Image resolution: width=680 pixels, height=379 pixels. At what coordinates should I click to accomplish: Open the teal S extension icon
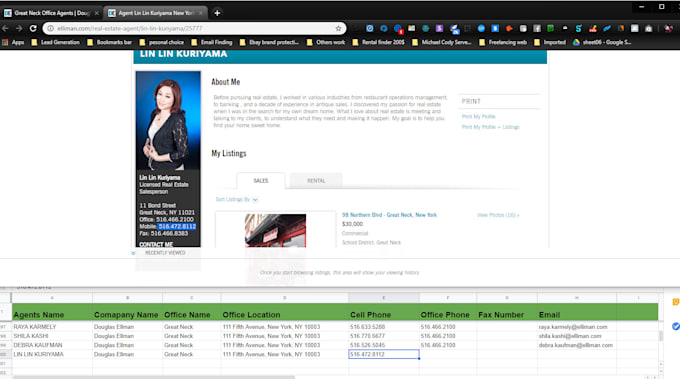578,28
